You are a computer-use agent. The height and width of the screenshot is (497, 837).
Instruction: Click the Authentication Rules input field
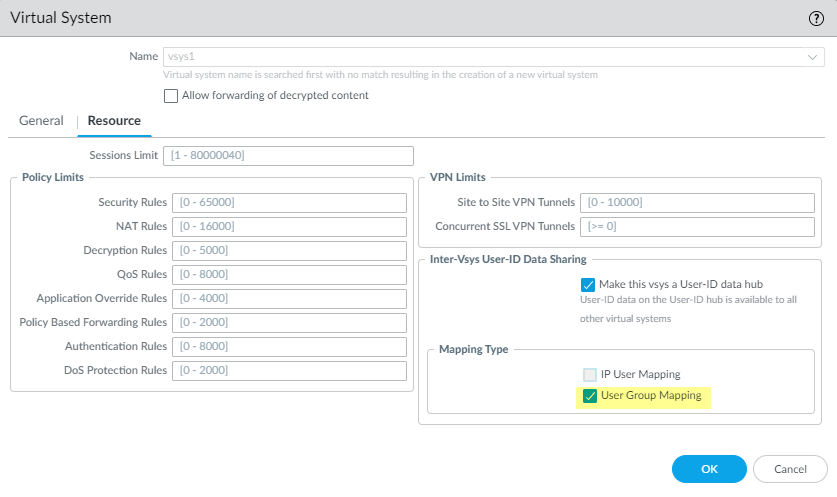pyautogui.click(x=289, y=346)
